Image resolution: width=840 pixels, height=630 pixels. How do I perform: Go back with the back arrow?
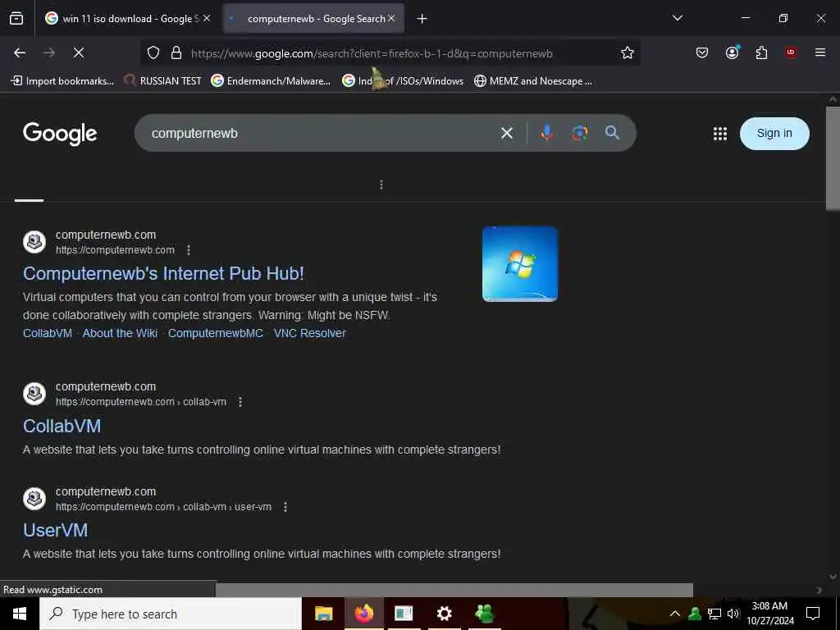20,52
